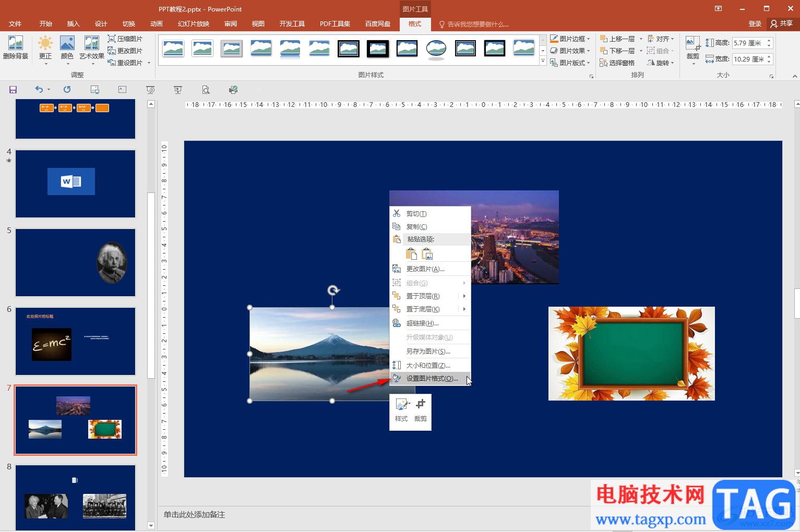The height and width of the screenshot is (532, 800).
Task: Switch to the Slide Show (幻灯片放映) tab
Action: click(x=194, y=24)
